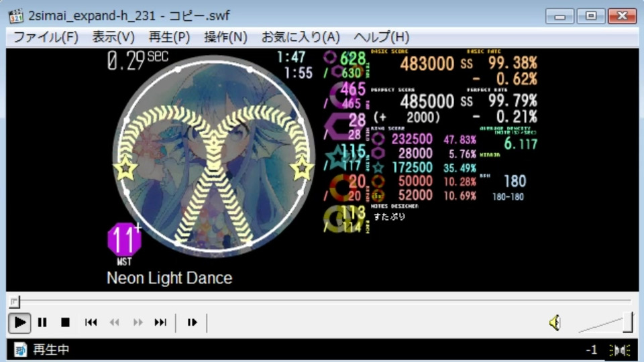Open the 操作(N) menu

[225, 38]
